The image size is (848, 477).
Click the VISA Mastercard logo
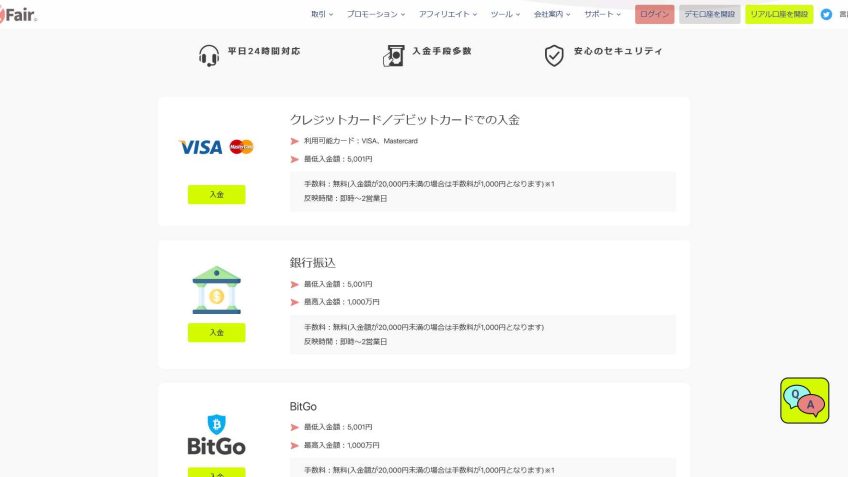click(x=216, y=147)
